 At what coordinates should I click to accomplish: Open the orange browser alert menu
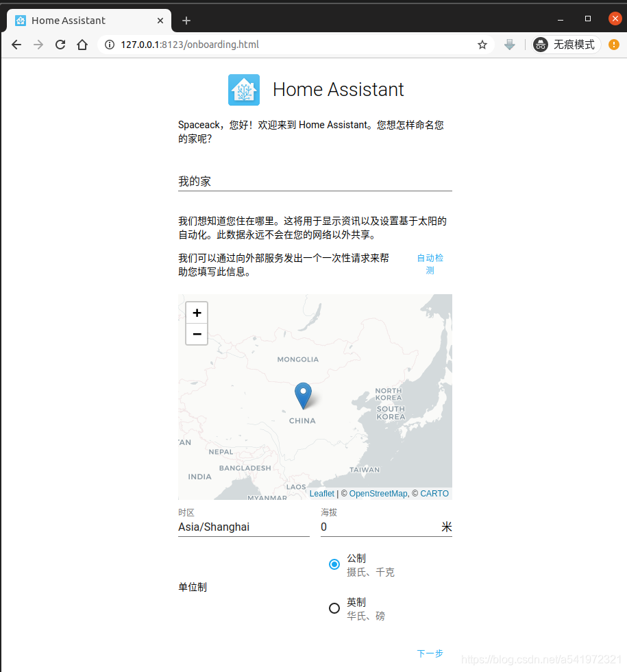(614, 45)
